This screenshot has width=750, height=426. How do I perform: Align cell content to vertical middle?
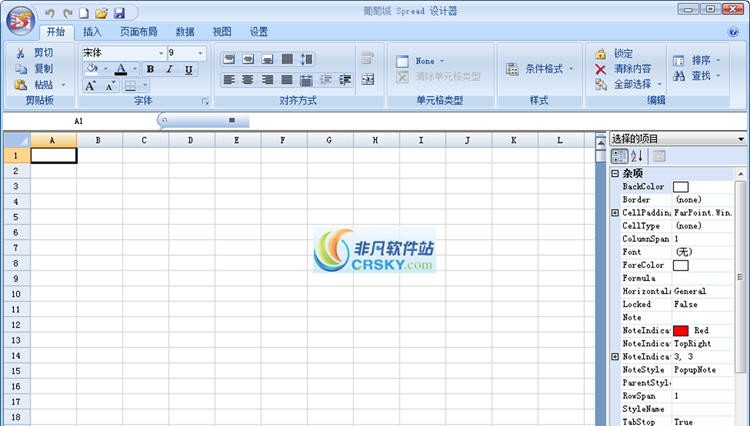pyautogui.click(x=248, y=59)
